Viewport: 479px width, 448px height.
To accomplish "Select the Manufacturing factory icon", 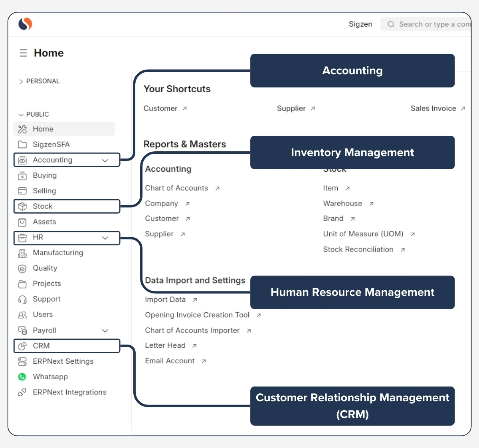I will [22, 253].
